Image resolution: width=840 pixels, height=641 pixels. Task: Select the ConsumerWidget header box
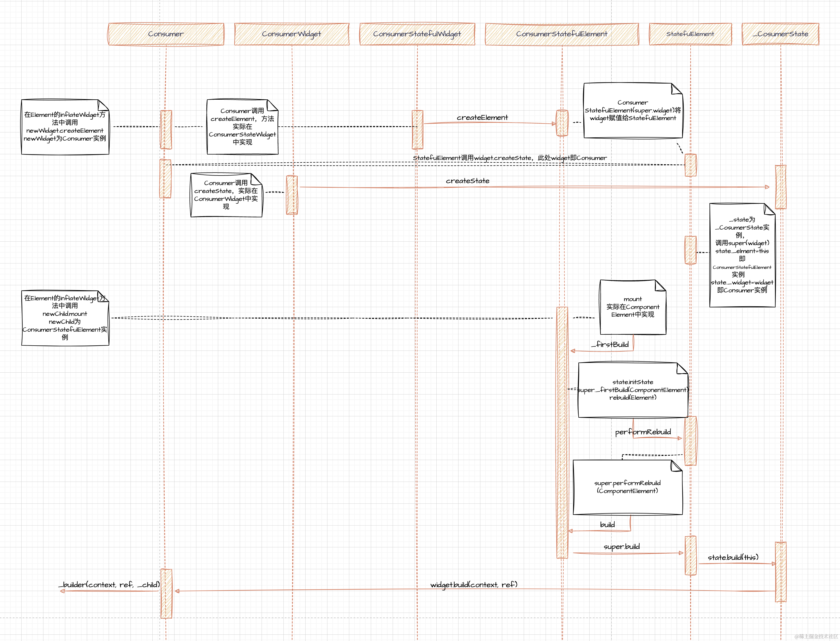292,34
